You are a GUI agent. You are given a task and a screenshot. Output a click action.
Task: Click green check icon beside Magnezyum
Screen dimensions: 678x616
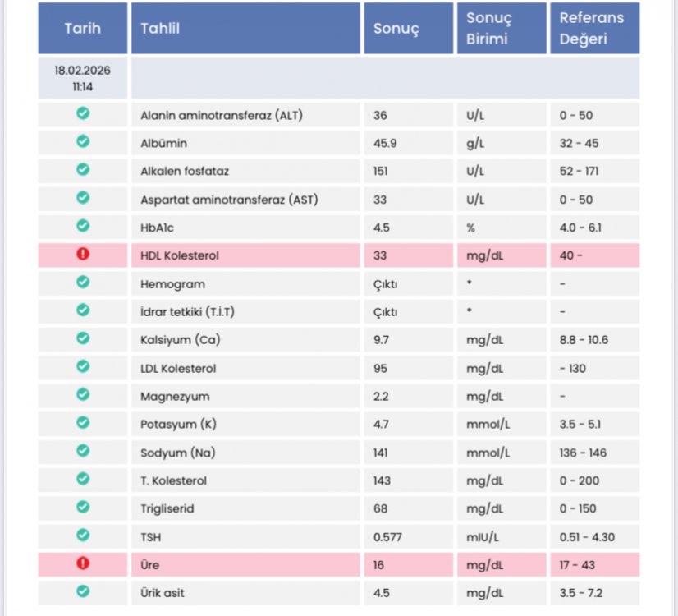coord(83,394)
